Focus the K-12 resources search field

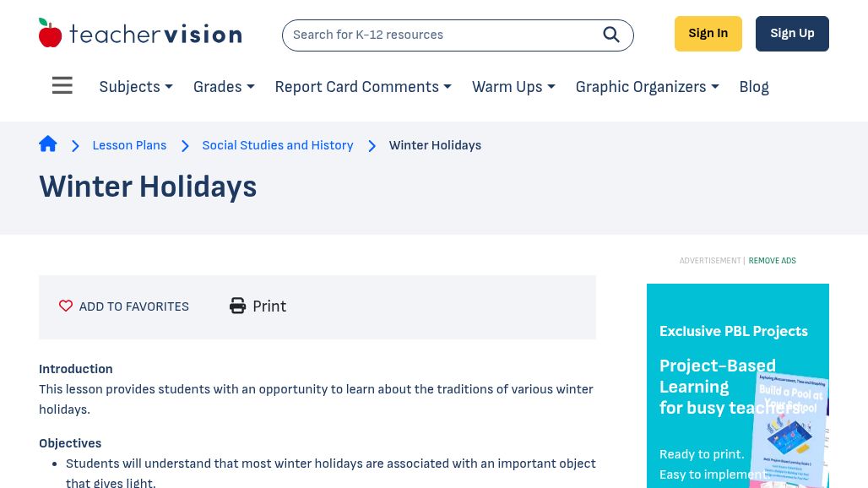coord(439,35)
